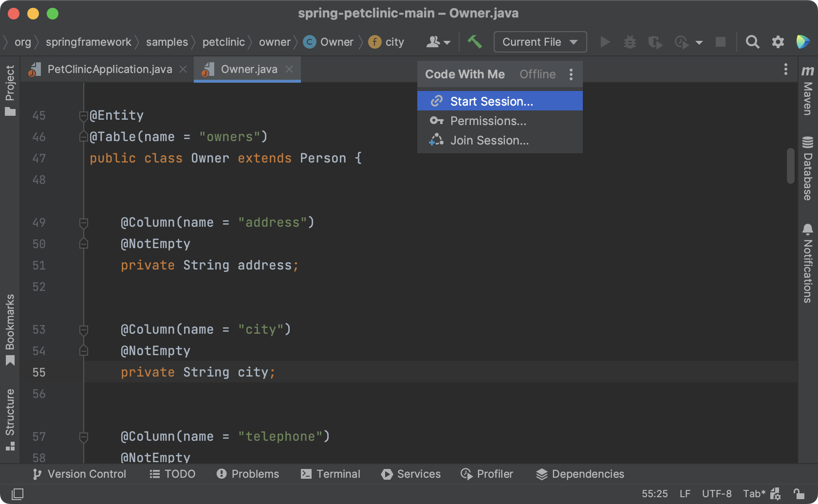Open the Current File run configuration dropdown
Screen dimensions: 818x504
[540, 42]
